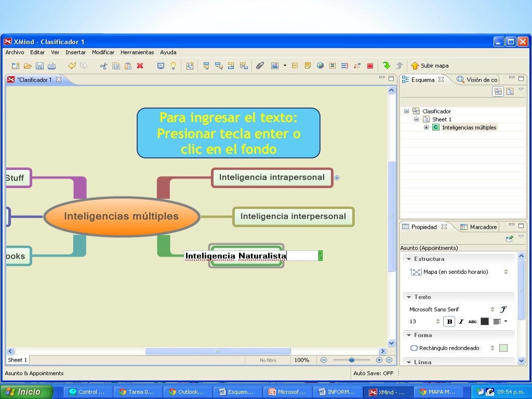532x399 pixels.
Task: Click the light bulb toolbar icon
Action: coord(174,66)
